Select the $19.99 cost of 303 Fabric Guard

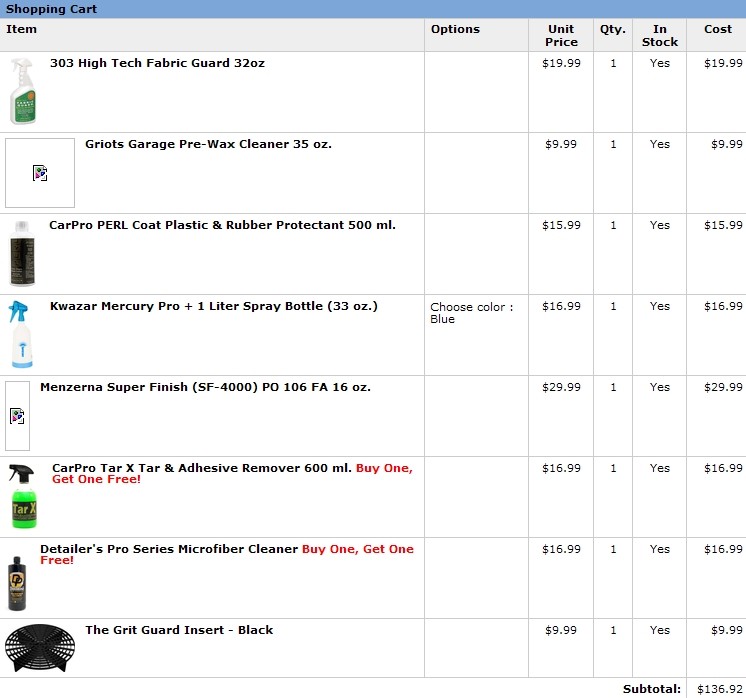point(723,63)
